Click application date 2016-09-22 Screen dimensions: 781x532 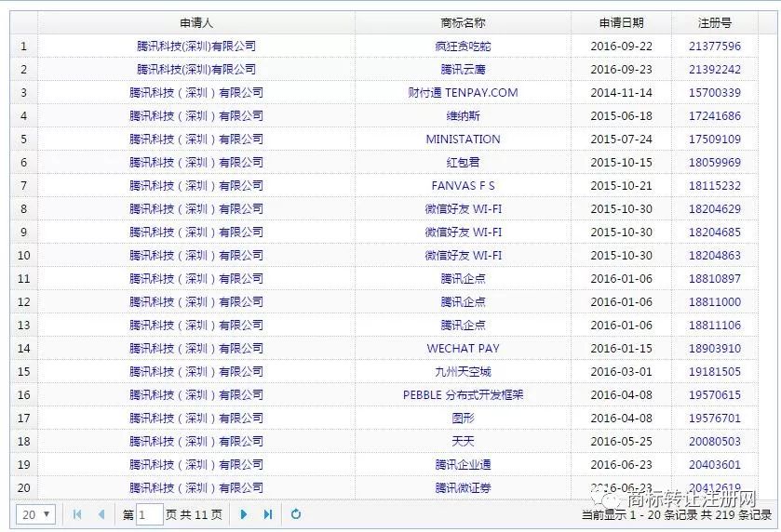[621, 47]
